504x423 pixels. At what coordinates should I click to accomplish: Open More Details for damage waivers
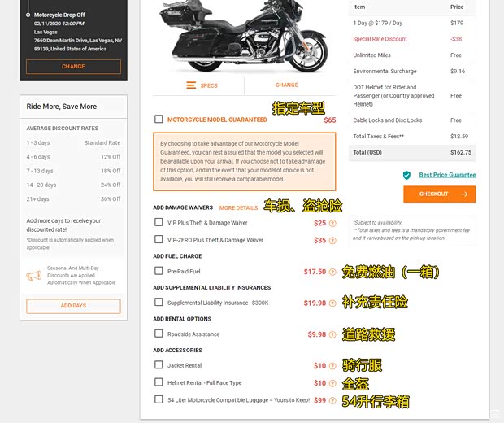(x=238, y=207)
